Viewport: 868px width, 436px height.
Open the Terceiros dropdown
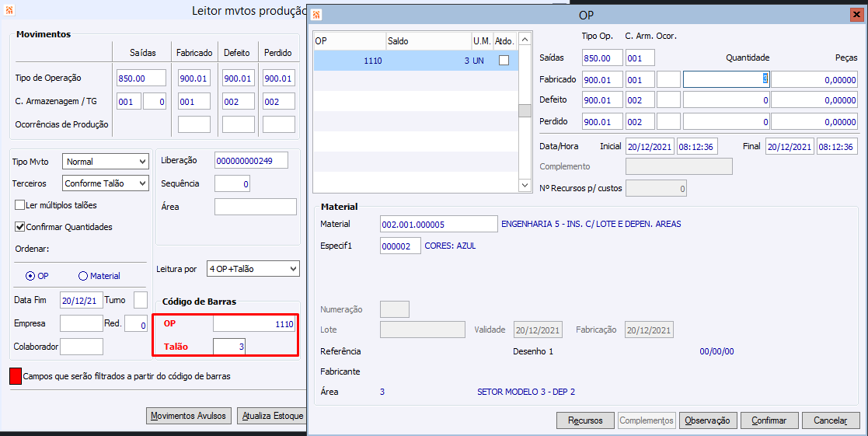point(105,183)
